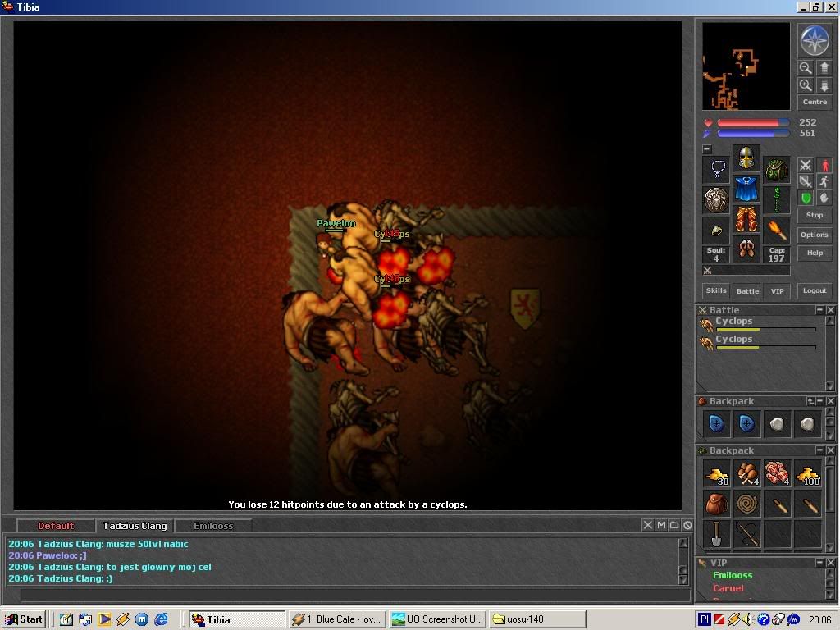The height and width of the screenshot is (630, 840).
Task: Switch to the Emilooss chat tab
Action: [x=213, y=526]
